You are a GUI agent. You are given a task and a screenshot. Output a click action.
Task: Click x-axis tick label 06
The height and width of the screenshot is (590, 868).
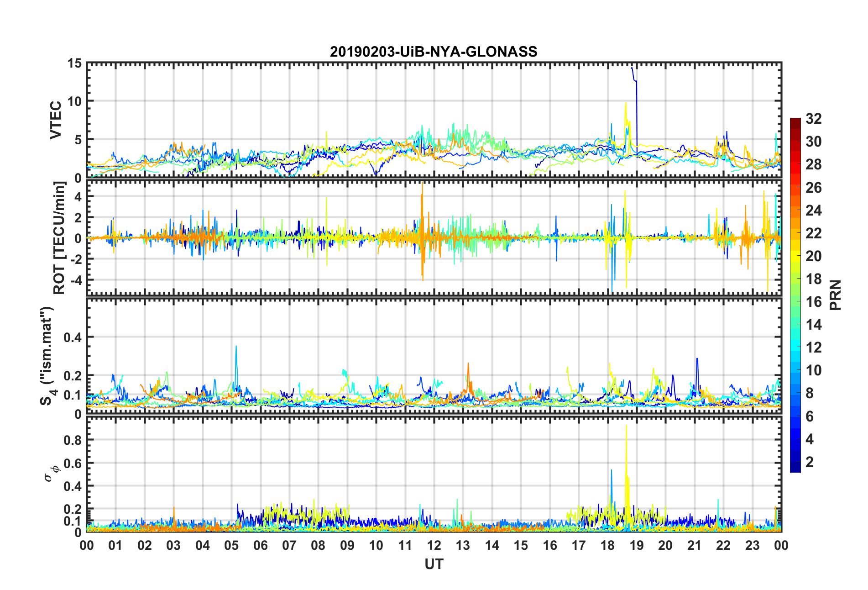pos(260,545)
